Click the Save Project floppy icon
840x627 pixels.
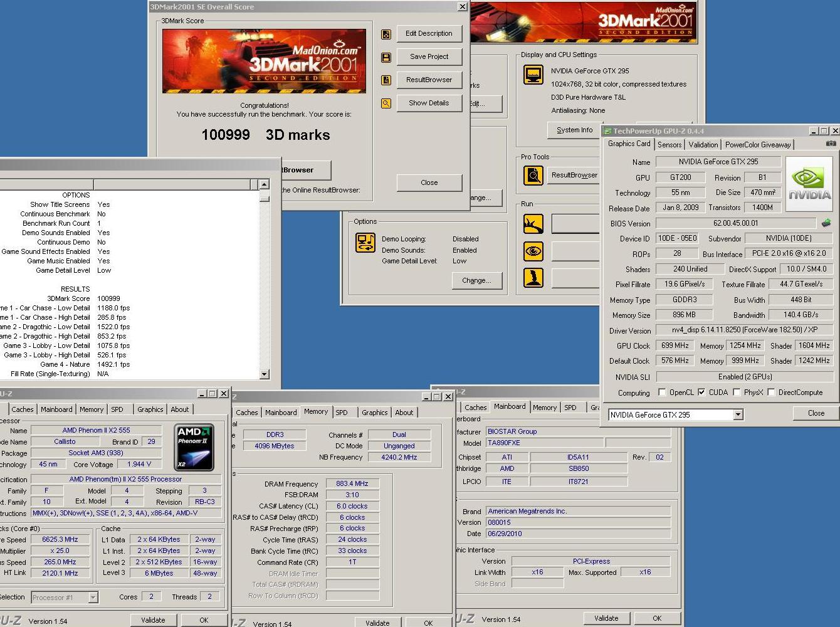[386, 57]
